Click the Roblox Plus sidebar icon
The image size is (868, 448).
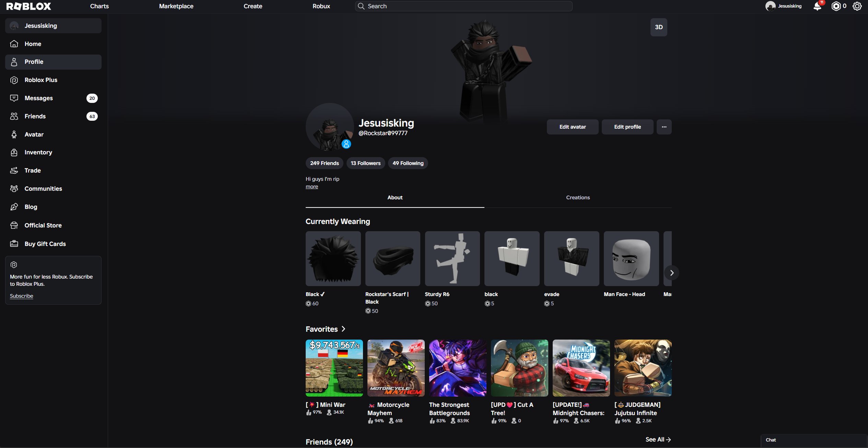14,80
